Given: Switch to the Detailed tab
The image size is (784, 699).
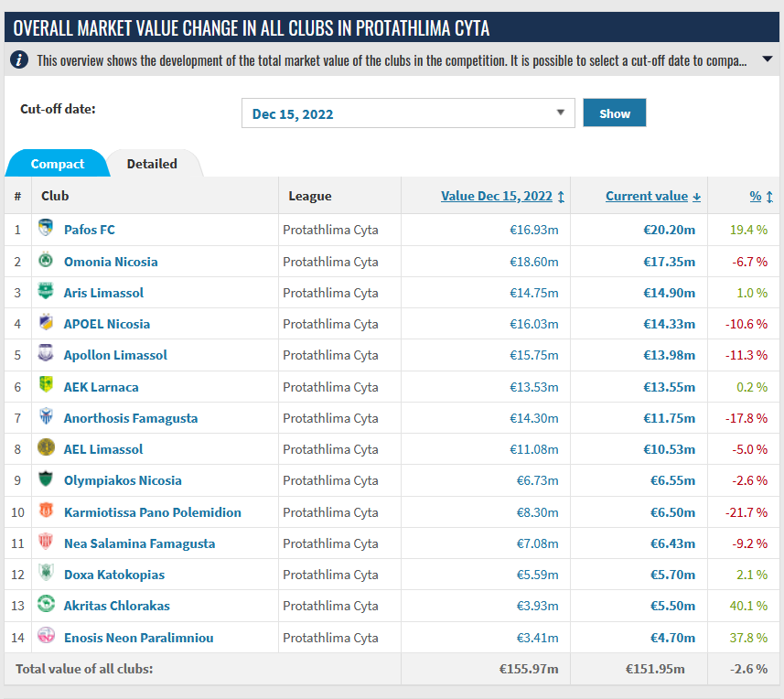Looking at the screenshot, I should tap(152, 164).
